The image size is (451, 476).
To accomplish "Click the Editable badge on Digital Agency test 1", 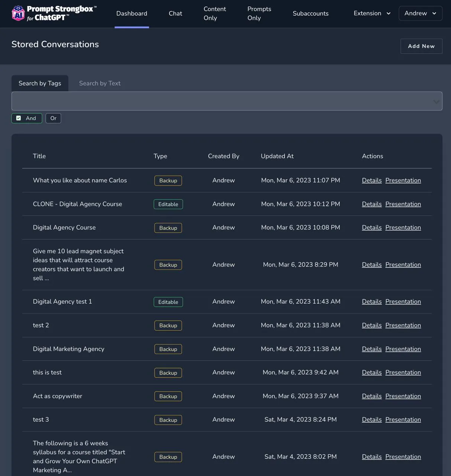I will click(x=168, y=302).
